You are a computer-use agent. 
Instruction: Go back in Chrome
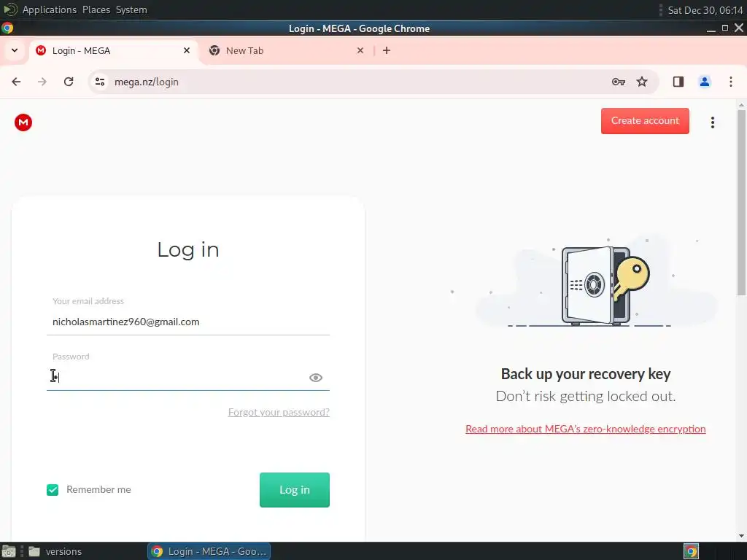pos(16,82)
